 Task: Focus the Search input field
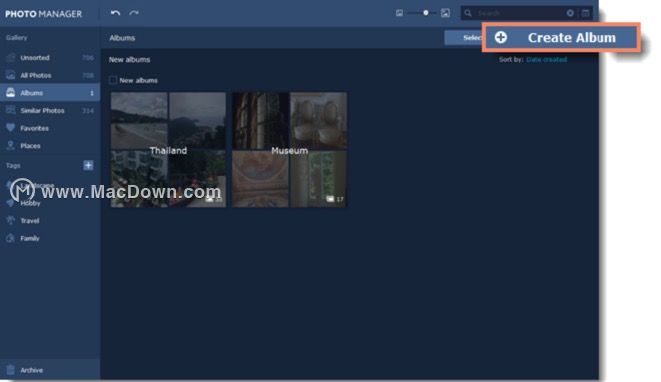click(x=519, y=13)
